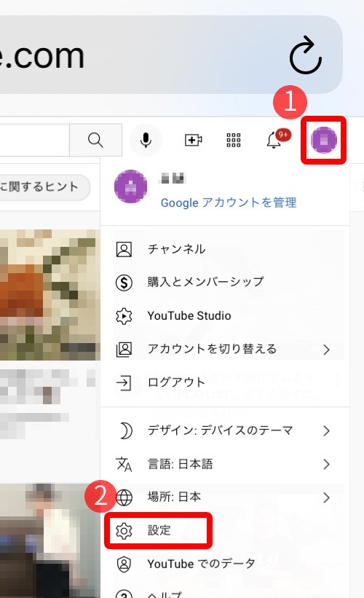364x598 pixels.
Task: Open the top food video thumbnail
Action: coord(50,294)
